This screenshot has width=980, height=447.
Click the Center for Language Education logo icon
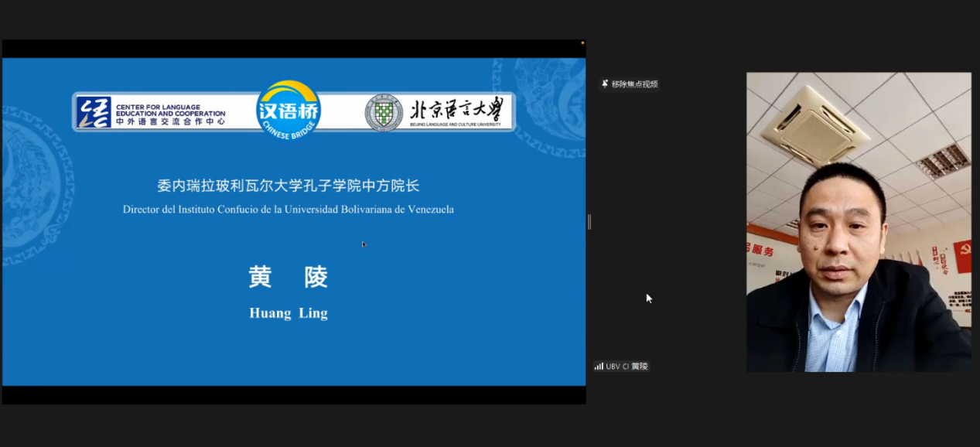pos(94,113)
